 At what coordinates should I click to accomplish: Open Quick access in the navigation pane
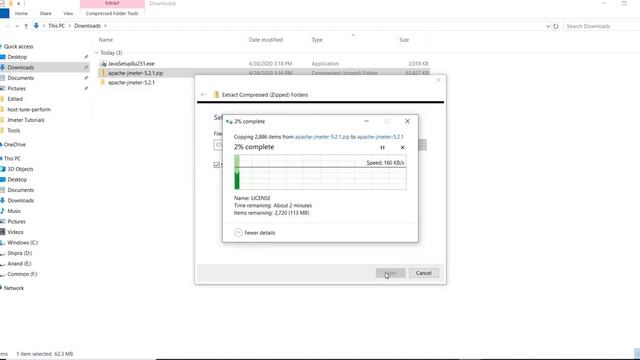(x=18, y=47)
